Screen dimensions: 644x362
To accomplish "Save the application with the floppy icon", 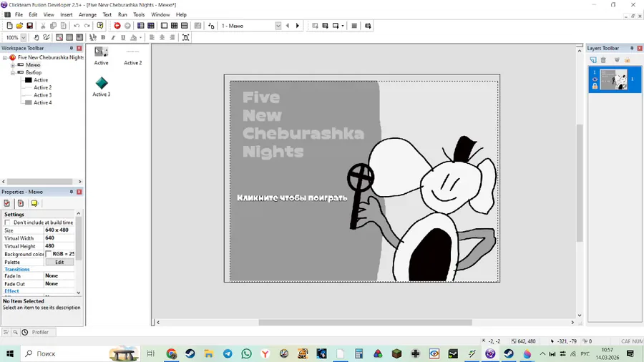I will (29, 26).
